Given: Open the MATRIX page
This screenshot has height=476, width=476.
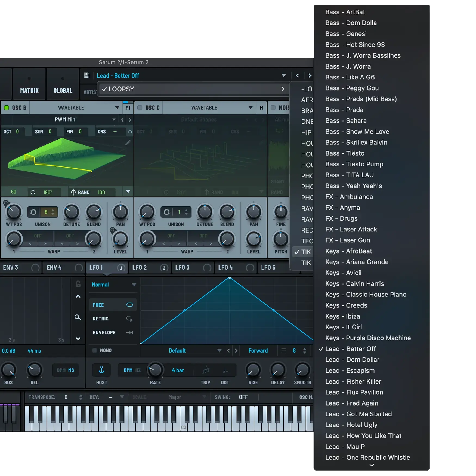Looking at the screenshot, I should (29, 91).
